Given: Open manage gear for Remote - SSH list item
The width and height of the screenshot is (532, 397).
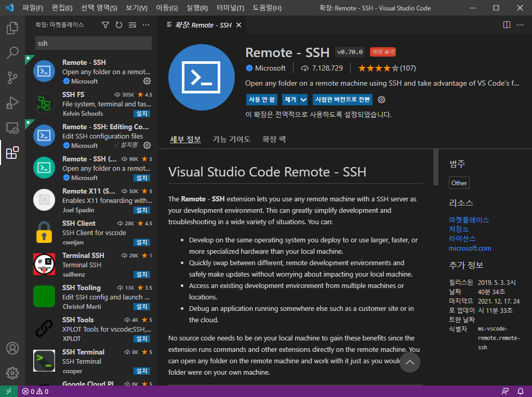Looking at the screenshot, I should click(x=147, y=80).
